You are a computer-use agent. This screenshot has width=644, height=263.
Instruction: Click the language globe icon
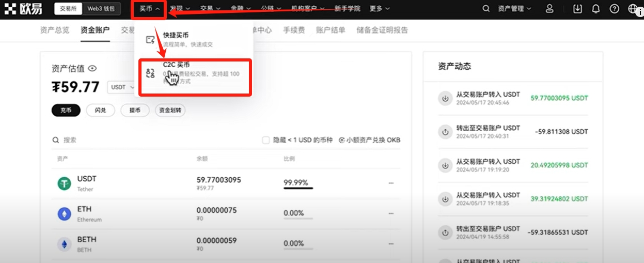pos(632,9)
